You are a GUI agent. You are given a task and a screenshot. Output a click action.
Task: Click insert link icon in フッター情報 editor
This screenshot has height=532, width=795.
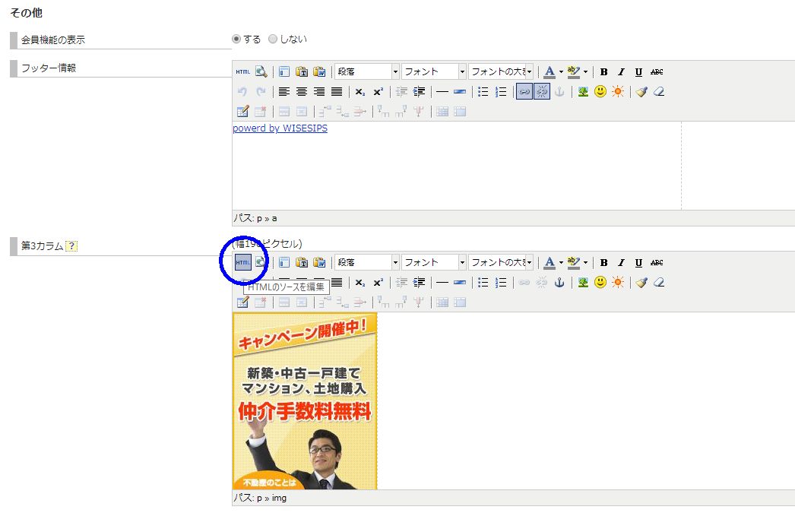pos(524,92)
